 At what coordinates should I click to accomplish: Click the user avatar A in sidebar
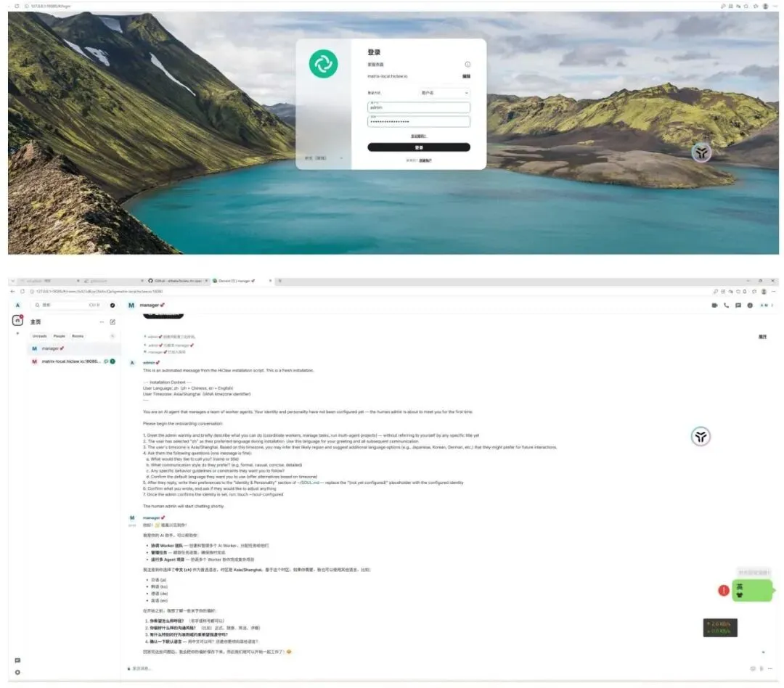(x=17, y=305)
